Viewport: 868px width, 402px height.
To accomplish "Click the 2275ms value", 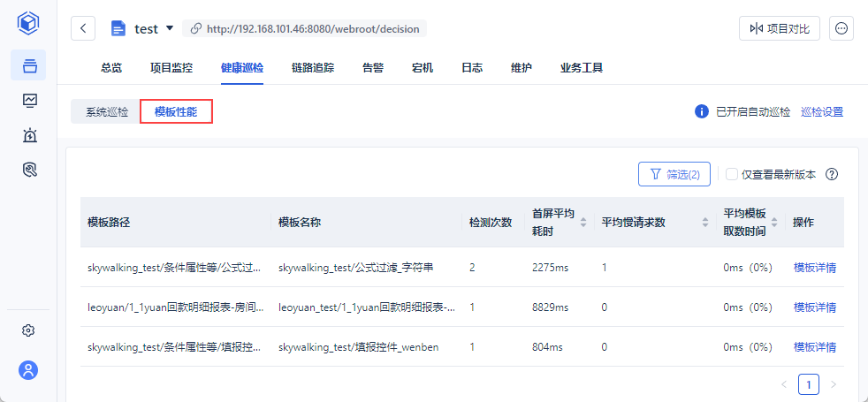I will 551,268.
